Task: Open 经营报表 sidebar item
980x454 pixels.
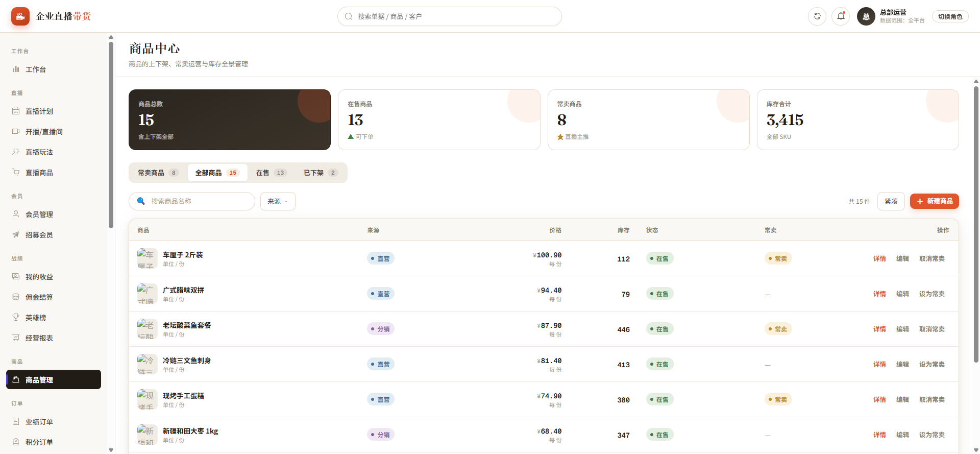Action: 54,338
